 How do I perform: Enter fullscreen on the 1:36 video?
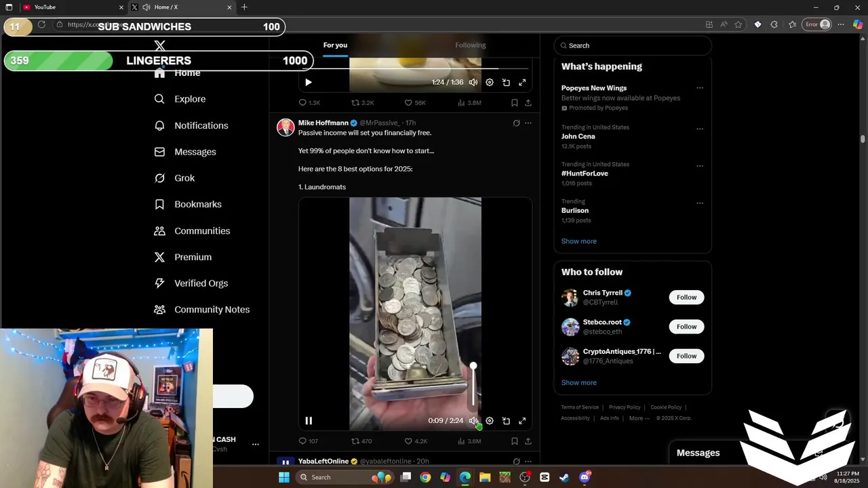(x=522, y=82)
